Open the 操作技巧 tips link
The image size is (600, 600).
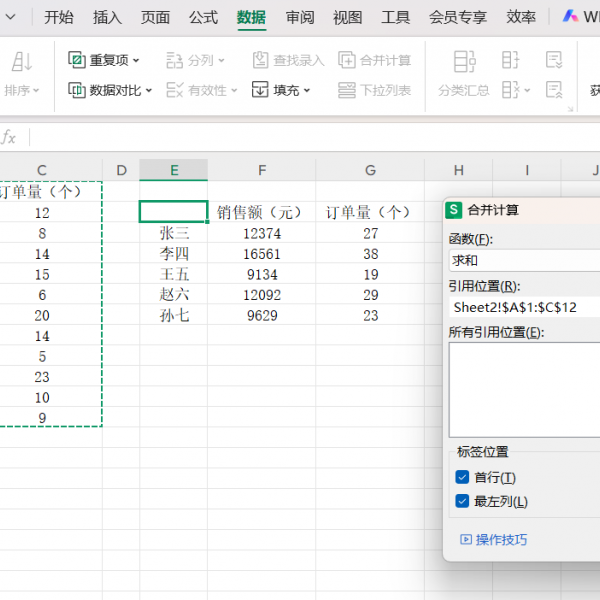point(501,540)
